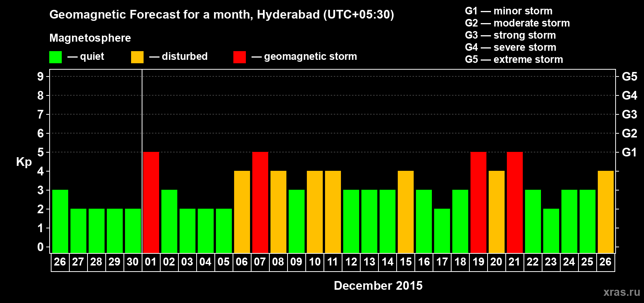
Task: Click date label 14 on the axis
Action: point(387,262)
